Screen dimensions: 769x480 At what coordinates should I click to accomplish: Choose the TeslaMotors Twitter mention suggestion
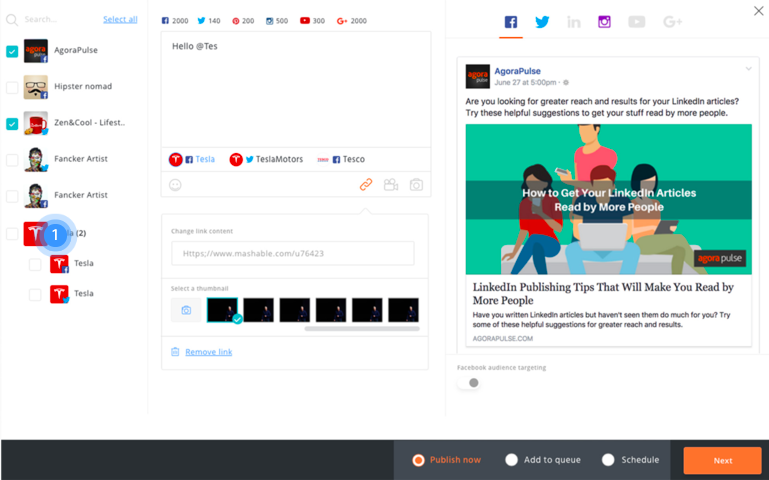click(x=266, y=159)
